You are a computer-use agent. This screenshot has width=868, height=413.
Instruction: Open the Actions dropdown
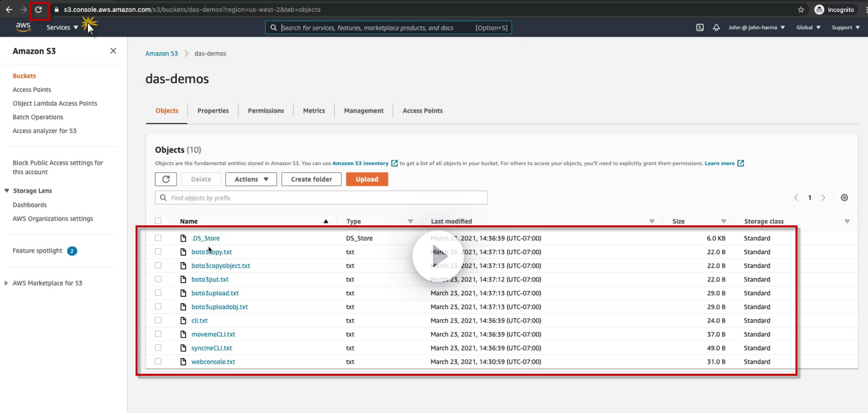(251, 179)
